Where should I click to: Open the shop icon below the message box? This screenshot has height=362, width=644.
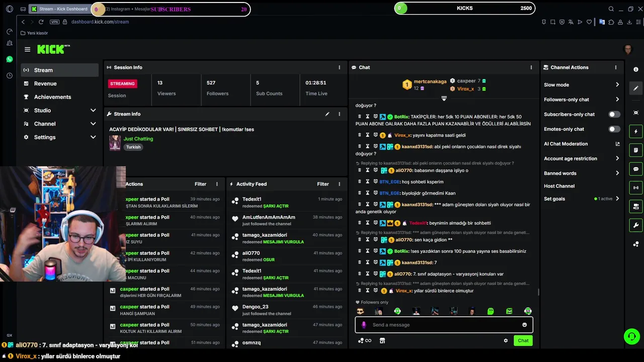pyautogui.click(x=382, y=340)
